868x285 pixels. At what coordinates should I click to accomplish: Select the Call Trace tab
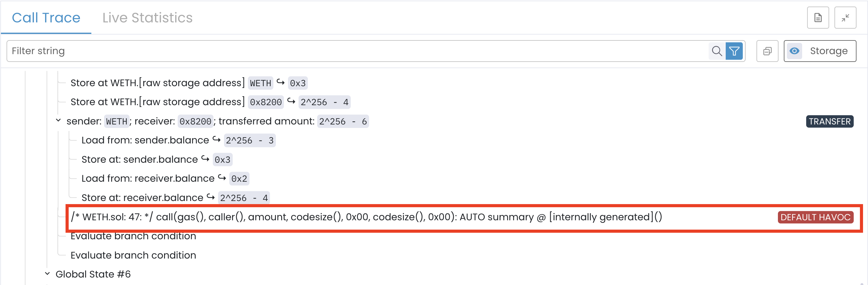click(x=46, y=18)
